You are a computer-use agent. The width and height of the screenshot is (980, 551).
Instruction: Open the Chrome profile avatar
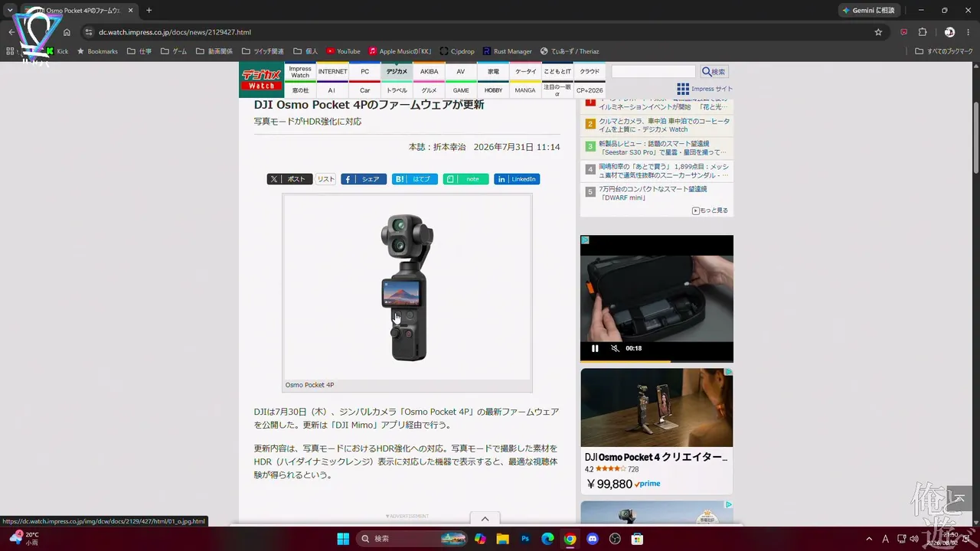(949, 32)
